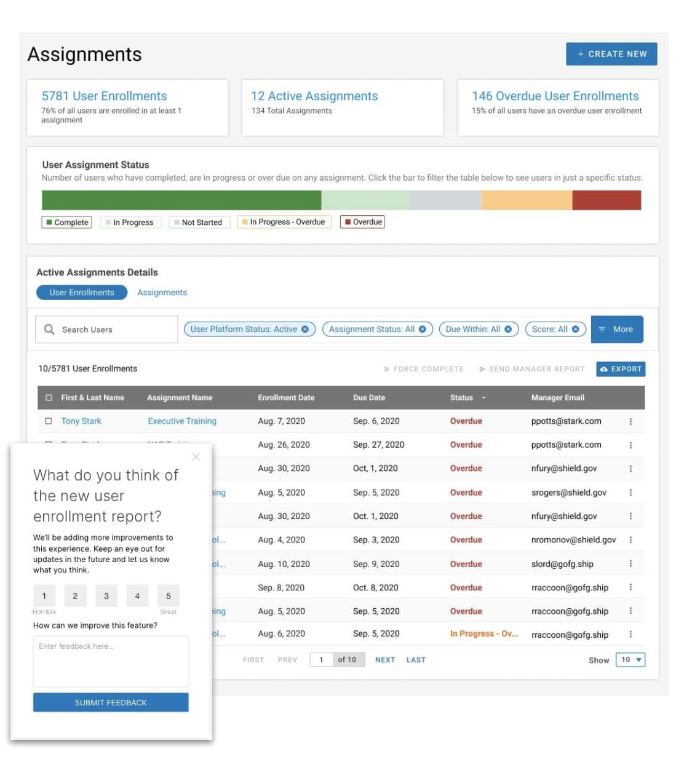Viewport: 700px width, 765px height.
Task: Filter by gray Not Started bar segment
Action: [x=445, y=200]
